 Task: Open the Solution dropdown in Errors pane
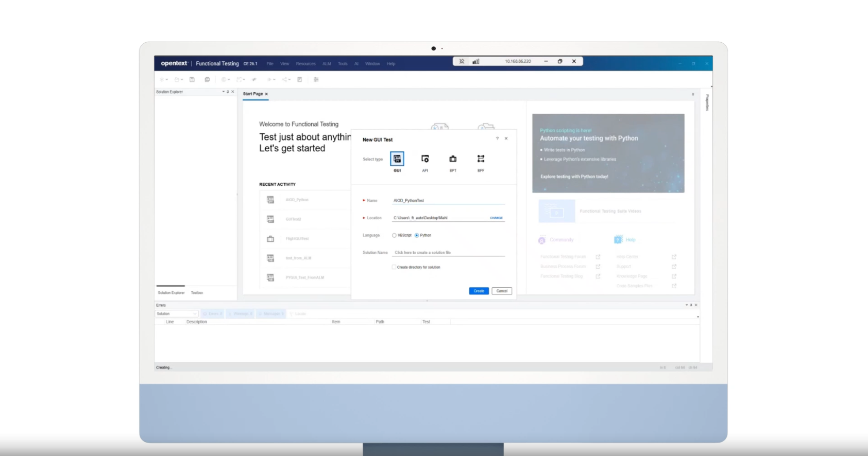176,313
